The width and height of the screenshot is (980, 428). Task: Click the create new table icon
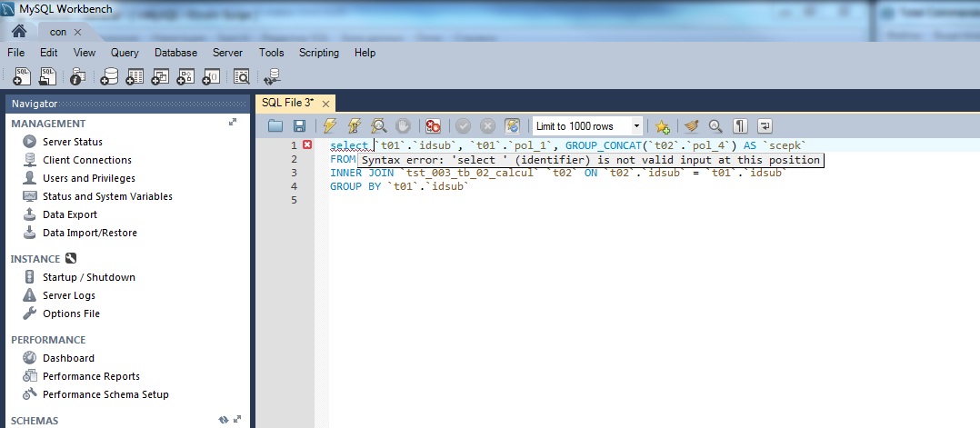(x=135, y=77)
